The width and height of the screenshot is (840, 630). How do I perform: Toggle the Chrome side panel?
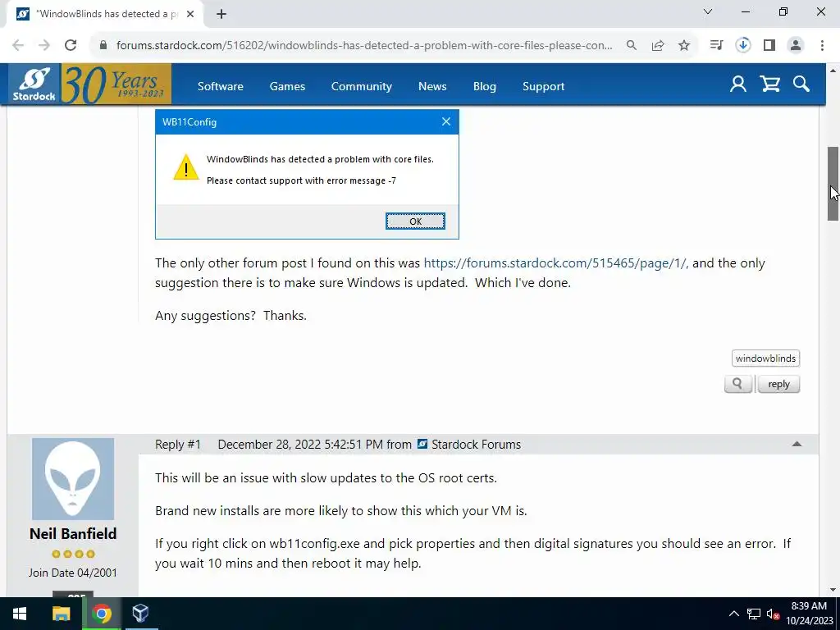(769, 46)
